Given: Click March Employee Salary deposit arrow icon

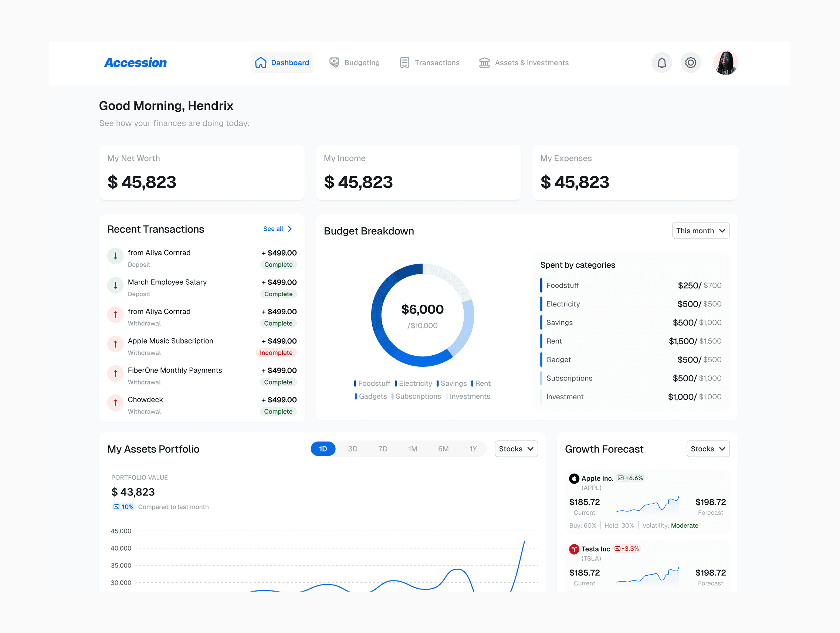Looking at the screenshot, I should click(x=115, y=285).
